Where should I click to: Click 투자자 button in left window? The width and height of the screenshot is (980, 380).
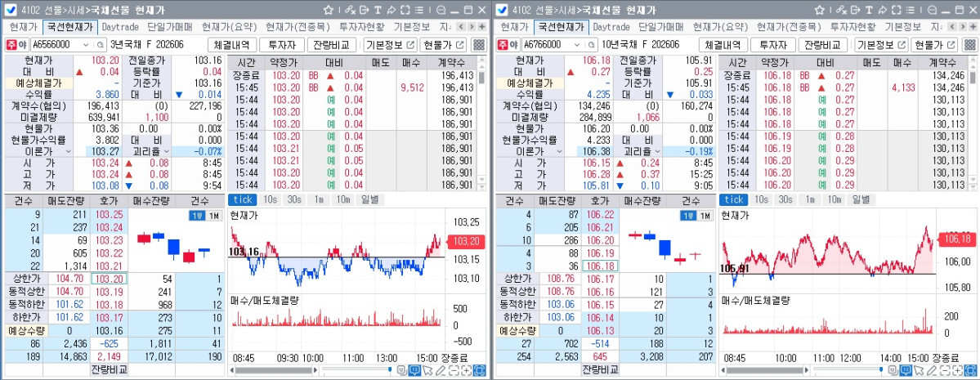pos(281,45)
